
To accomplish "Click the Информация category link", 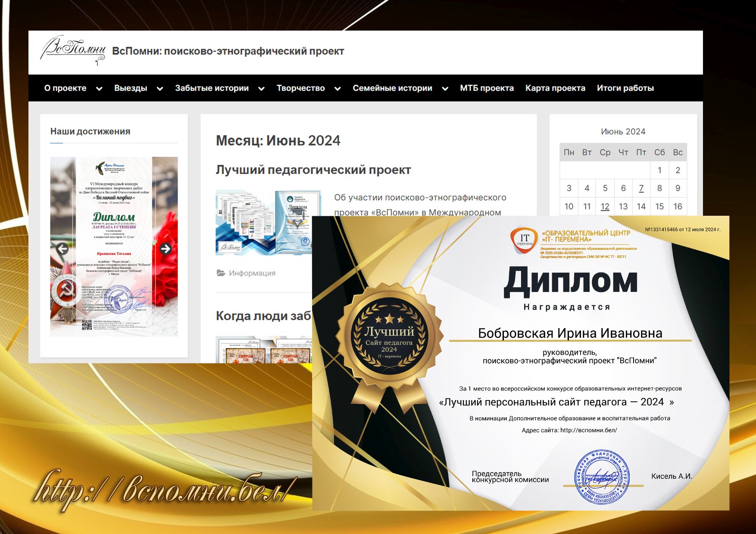I will point(252,273).
